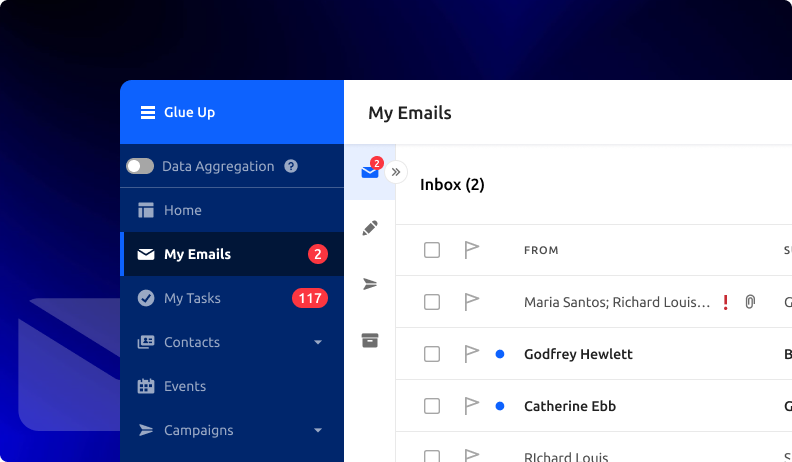Toggle the Data Aggregation switch

click(x=140, y=167)
